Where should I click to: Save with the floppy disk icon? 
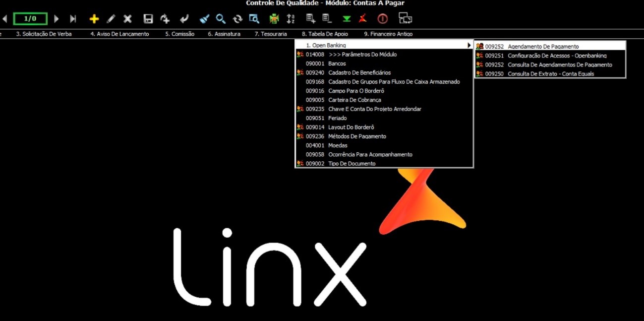[148, 19]
